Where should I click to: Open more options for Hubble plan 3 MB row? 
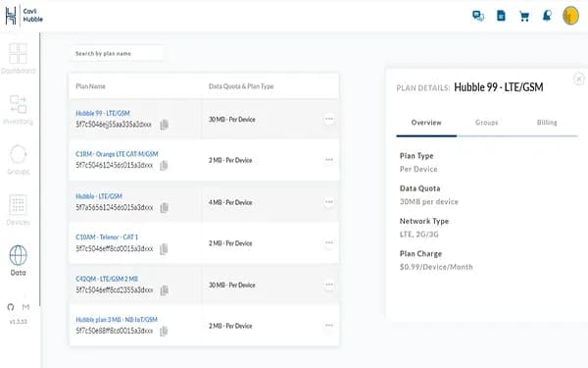(x=329, y=325)
